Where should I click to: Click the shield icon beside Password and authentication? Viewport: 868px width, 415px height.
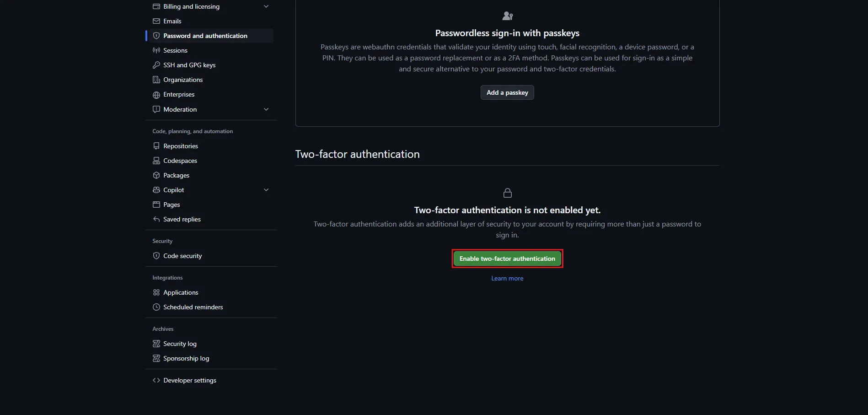(x=156, y=36)
